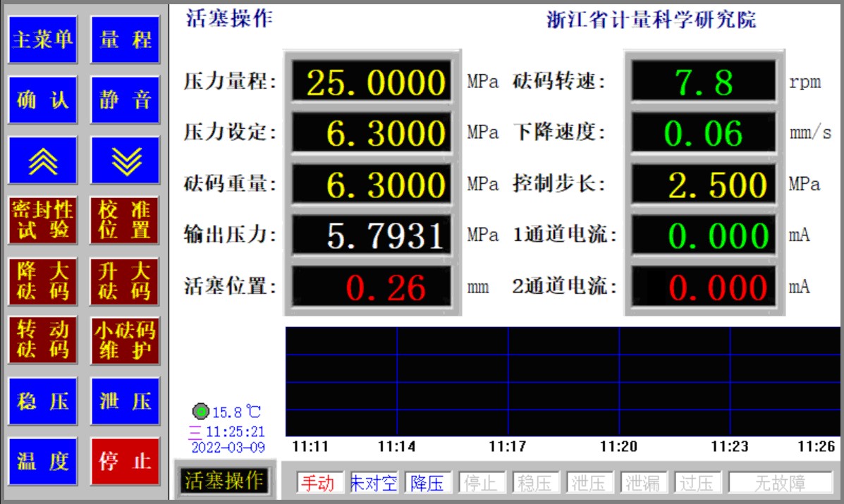Edit the 压力设定 field 6.3000
The width and height of the screenshot is (844, 504).
[372, 133]
